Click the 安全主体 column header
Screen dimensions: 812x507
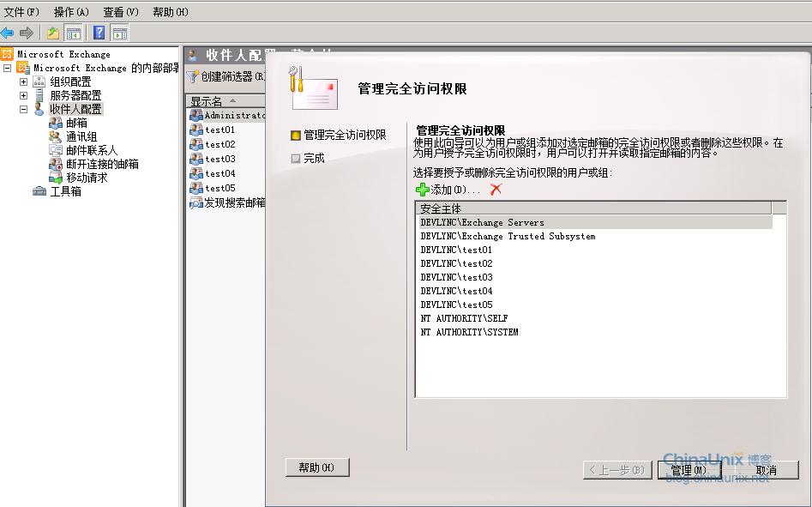coord(594,208)
